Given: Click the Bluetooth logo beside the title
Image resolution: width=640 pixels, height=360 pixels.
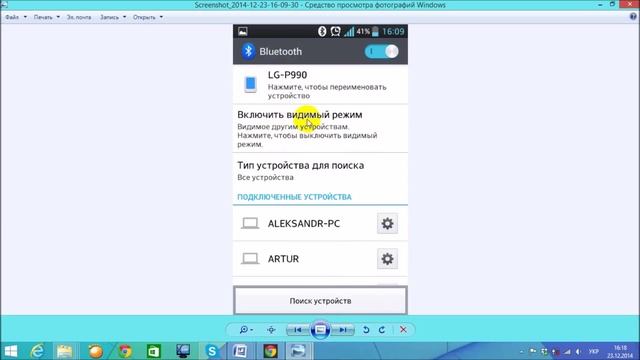Looking at the screenshot, I should (x=248, y=51).
